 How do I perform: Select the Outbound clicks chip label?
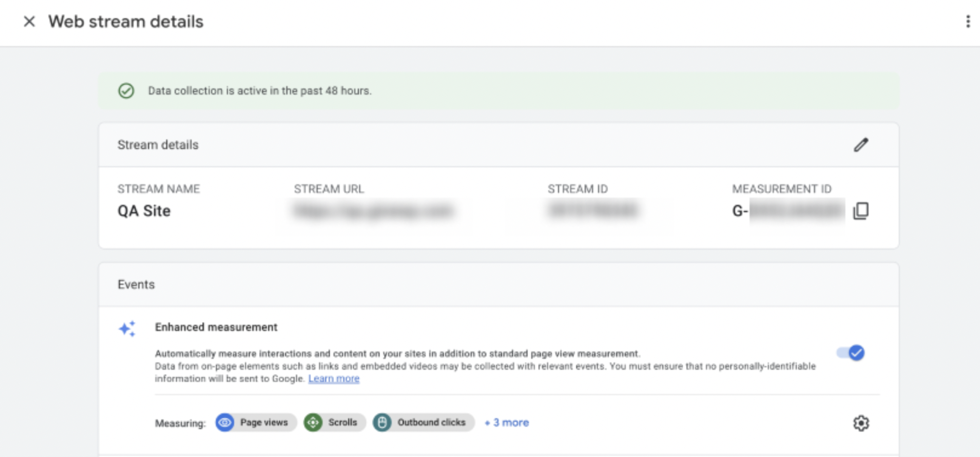pos(431,422)
